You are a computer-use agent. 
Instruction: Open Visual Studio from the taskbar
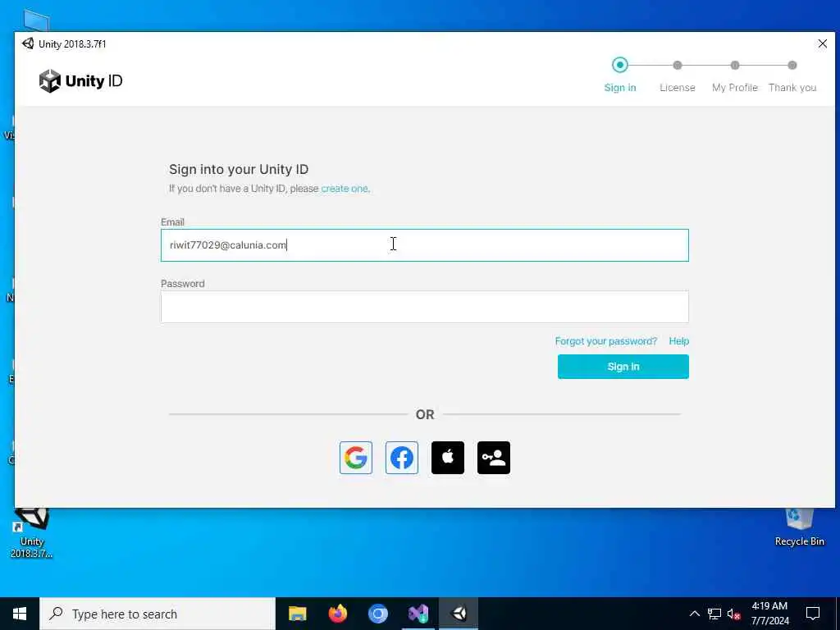coord(418,614)
